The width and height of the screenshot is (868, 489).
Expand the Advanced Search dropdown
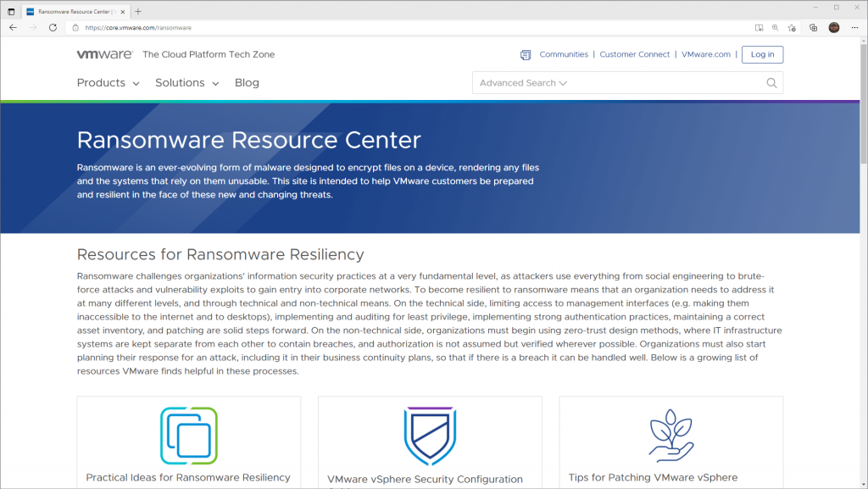[523, 83]
